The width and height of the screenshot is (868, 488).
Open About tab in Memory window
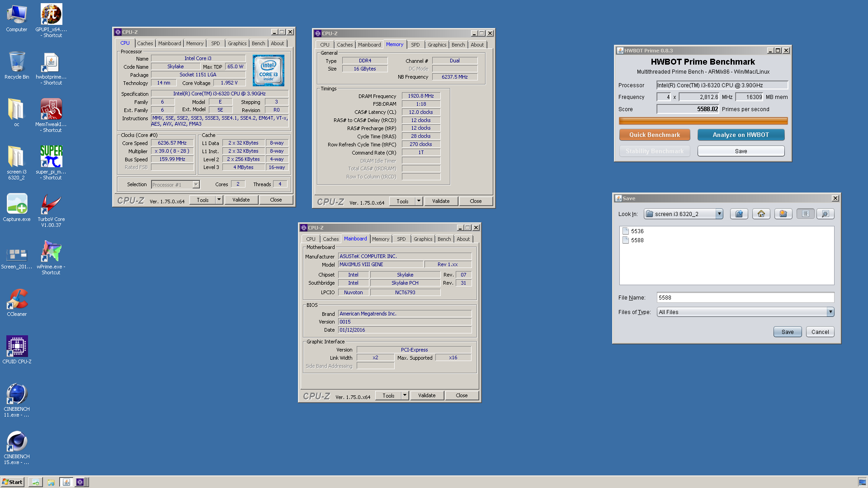tap(477, 45)
